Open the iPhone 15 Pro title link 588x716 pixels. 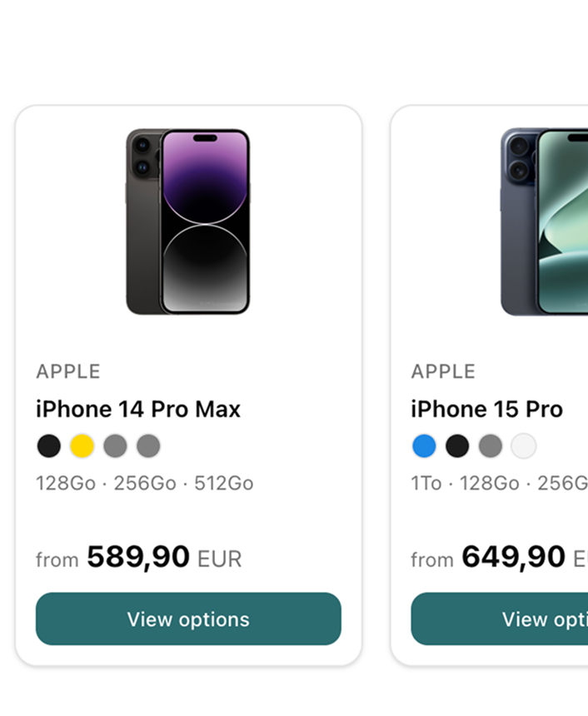point(486,410)
